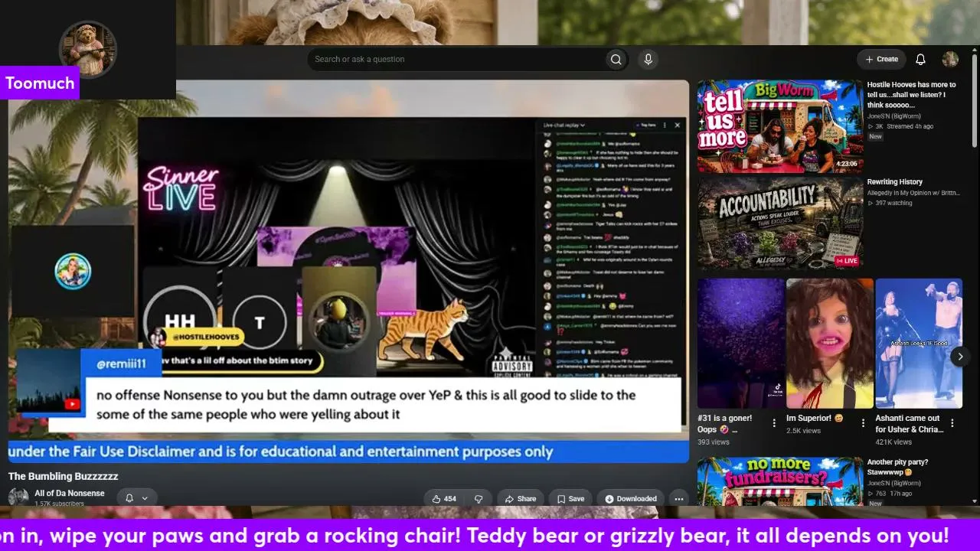980x551 pixels.
Task: Open the Accountability live stream thumbnail
Action: click(x=780, y=223)
